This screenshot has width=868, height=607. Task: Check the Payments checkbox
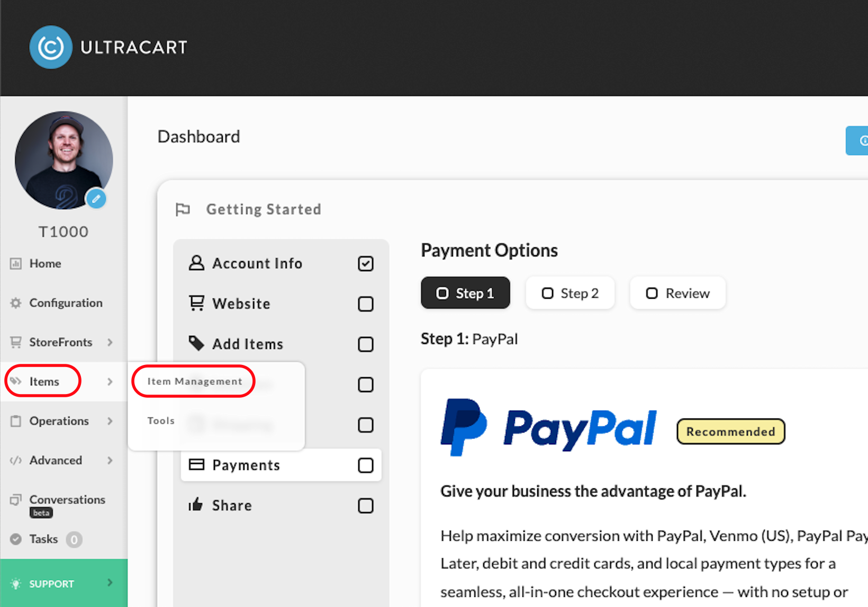tap(366, 465)
